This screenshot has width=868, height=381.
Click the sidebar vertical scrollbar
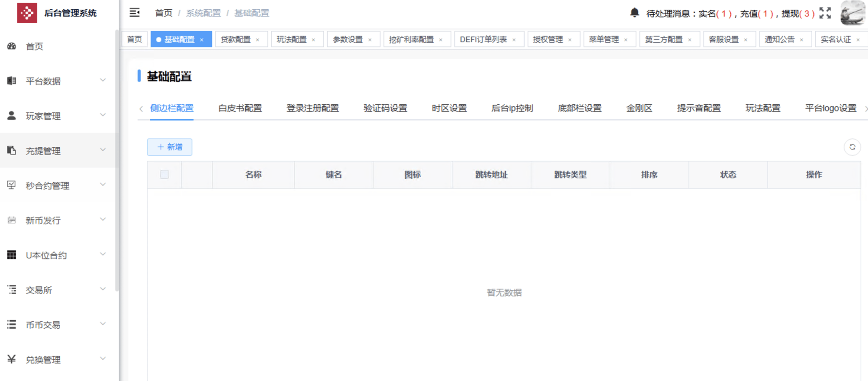pyautogui.click(x=117, y=161)
